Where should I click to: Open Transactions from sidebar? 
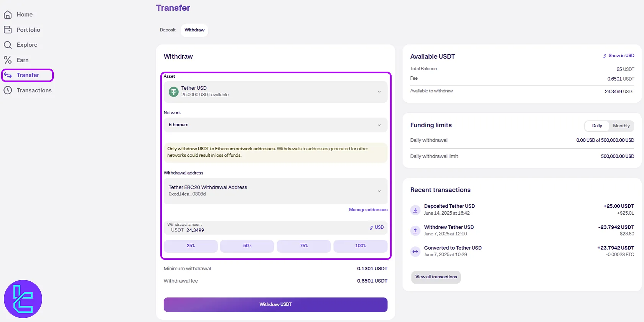pos(34,90)
